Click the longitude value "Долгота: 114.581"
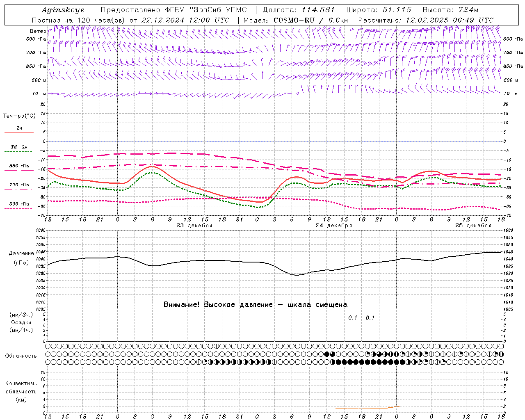 pos(299,10)
